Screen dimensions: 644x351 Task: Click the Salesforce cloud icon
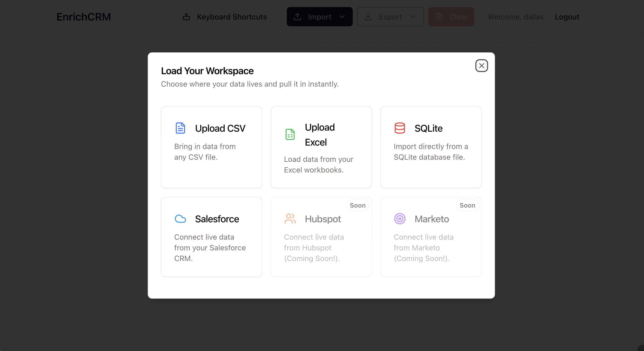(180, 219)
